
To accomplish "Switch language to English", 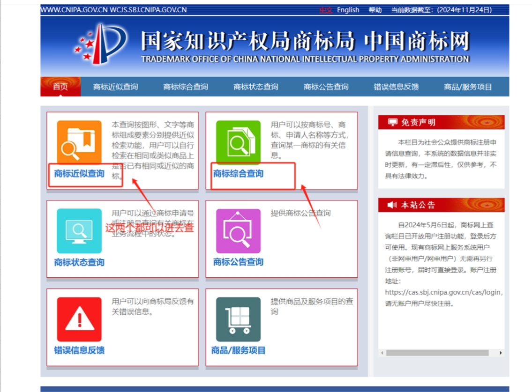I will (x=348, y=10).
